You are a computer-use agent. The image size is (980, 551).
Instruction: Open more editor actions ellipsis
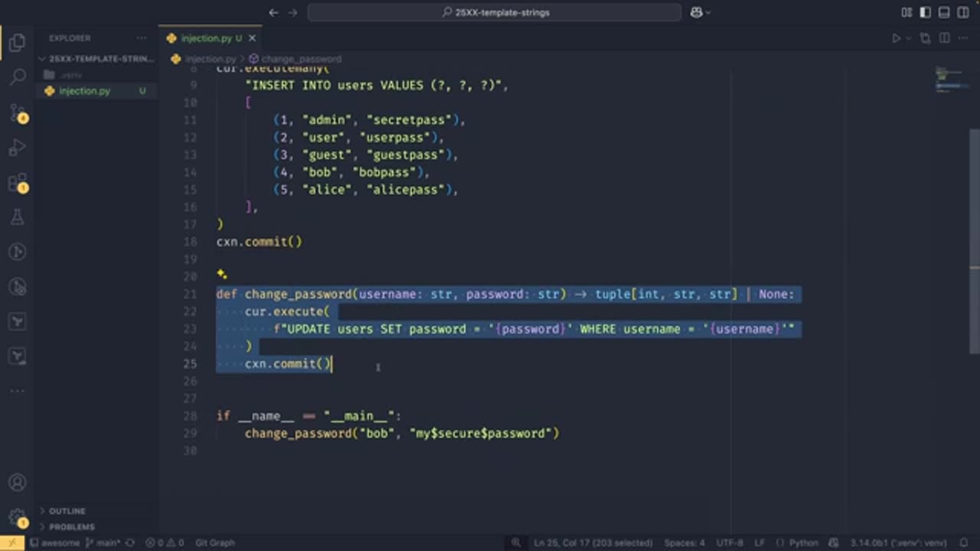tap(963, 38)
